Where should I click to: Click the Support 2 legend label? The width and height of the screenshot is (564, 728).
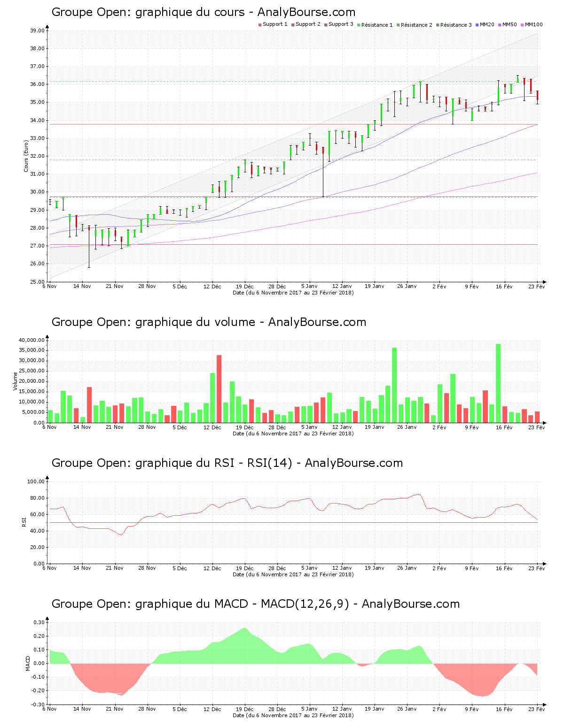(x=308, y=24)
